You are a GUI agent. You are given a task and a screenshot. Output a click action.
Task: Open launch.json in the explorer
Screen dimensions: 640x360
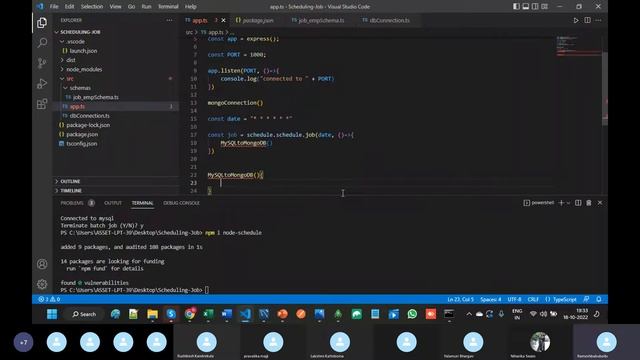[116, 51]
